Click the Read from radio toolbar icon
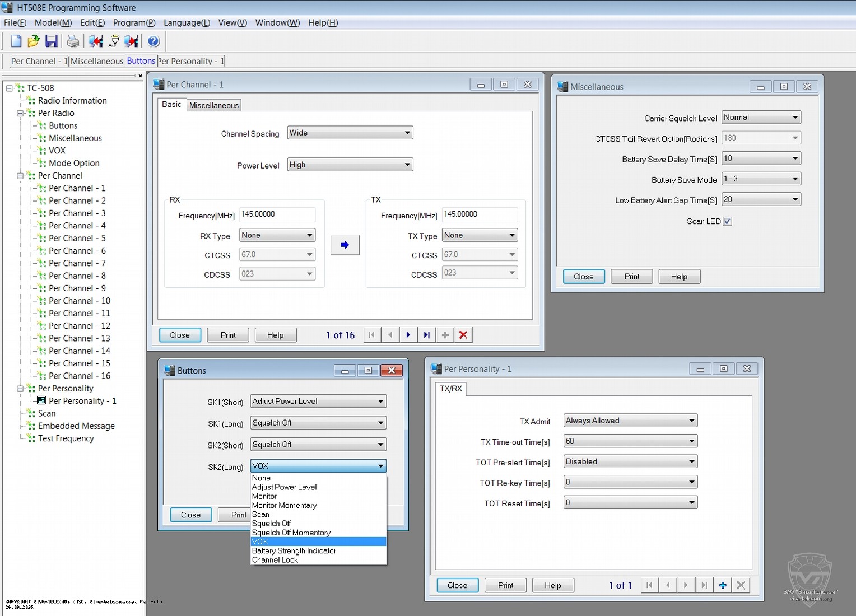Viewport: 856px width, 616px height. pyautogui.click(x=95, y=41)
